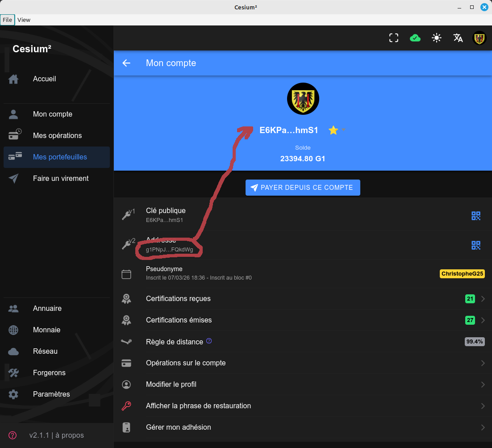Click the Règle de distance help icon
Image resolution: width=492 pixels, height=448 pixels.
tap(208, 341)
